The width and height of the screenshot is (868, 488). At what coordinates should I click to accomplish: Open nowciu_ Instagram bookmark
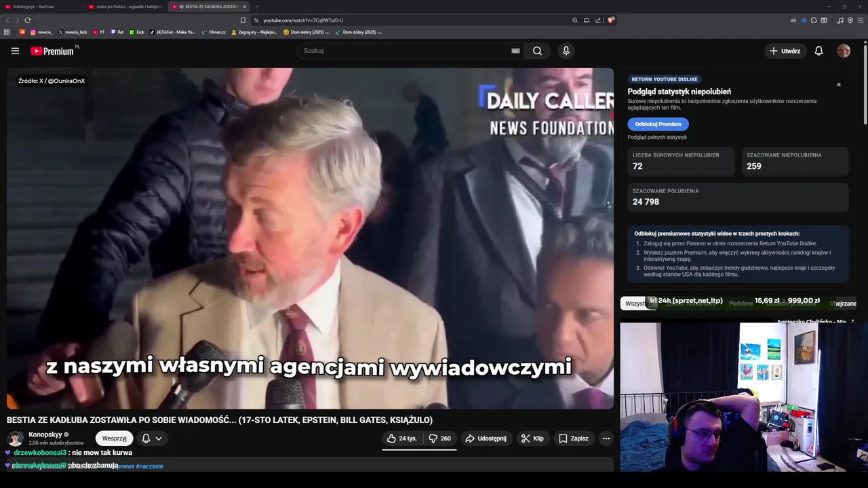[41, 32]
